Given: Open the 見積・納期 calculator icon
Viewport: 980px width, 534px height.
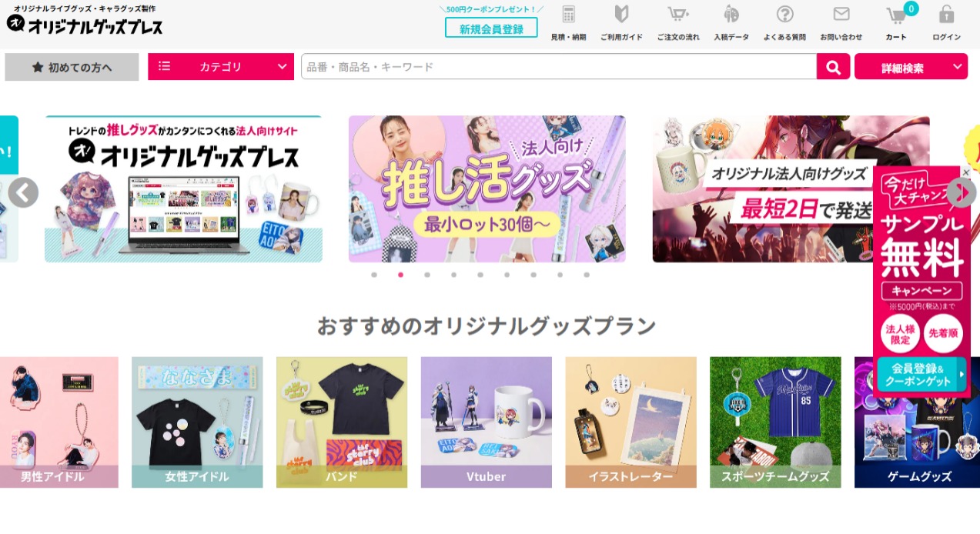Looking at the screenshot, I should pos(569,15).
